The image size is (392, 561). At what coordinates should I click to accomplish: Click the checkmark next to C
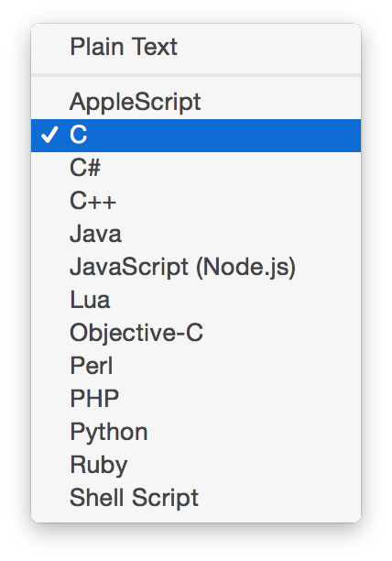coord(49,135)
